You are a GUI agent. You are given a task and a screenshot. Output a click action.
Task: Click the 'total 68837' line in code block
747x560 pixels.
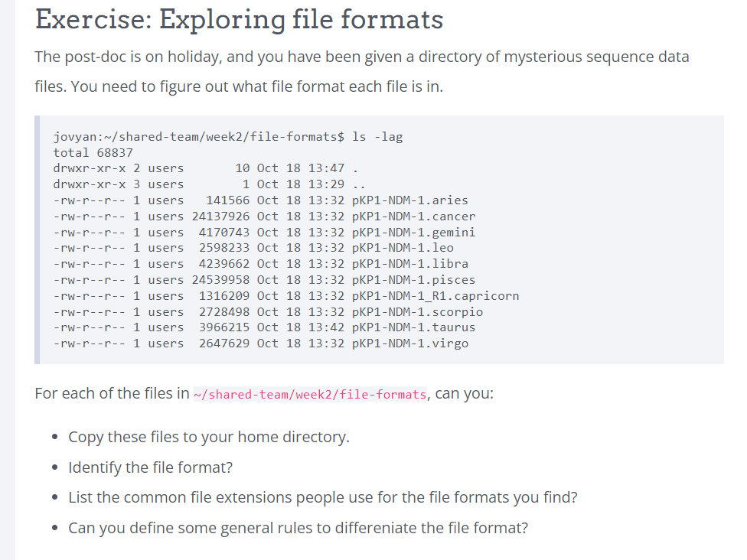[93, 152]
